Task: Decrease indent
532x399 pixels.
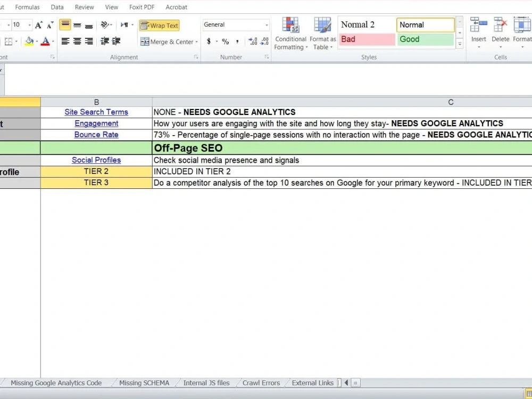Action: click(105, 41)
